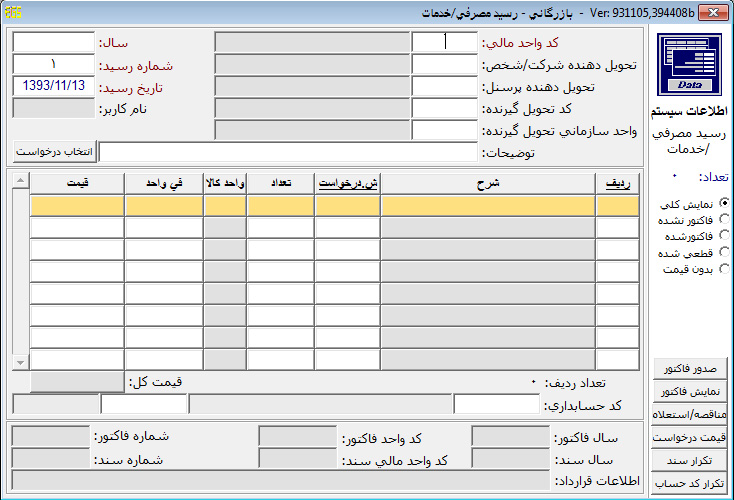Viewport: 734px width, 500px height.
Task: Click the في واحد column header
Action: tap(164, 183)
